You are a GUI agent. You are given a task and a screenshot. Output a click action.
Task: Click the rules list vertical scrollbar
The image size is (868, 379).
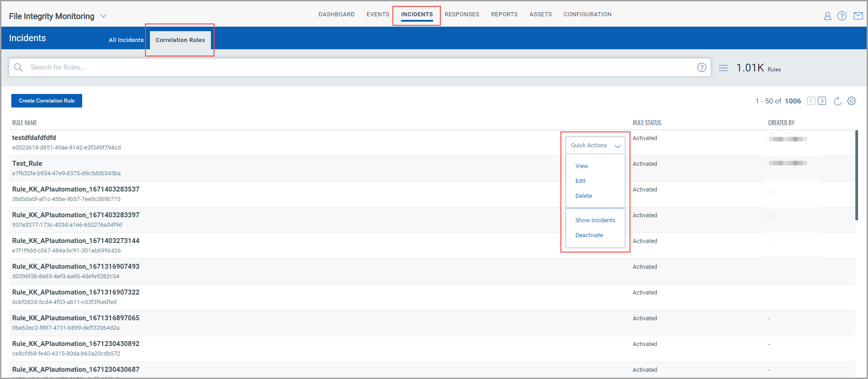coord(857,175)
